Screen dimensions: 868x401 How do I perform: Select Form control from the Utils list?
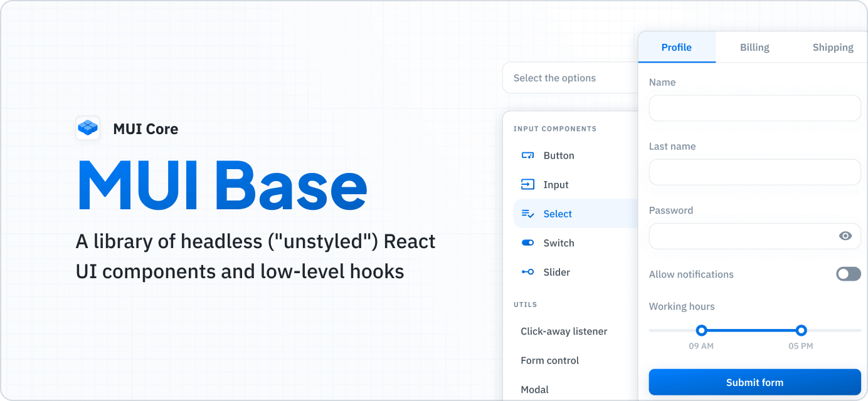pyautogui.click(x=549, y=360)
